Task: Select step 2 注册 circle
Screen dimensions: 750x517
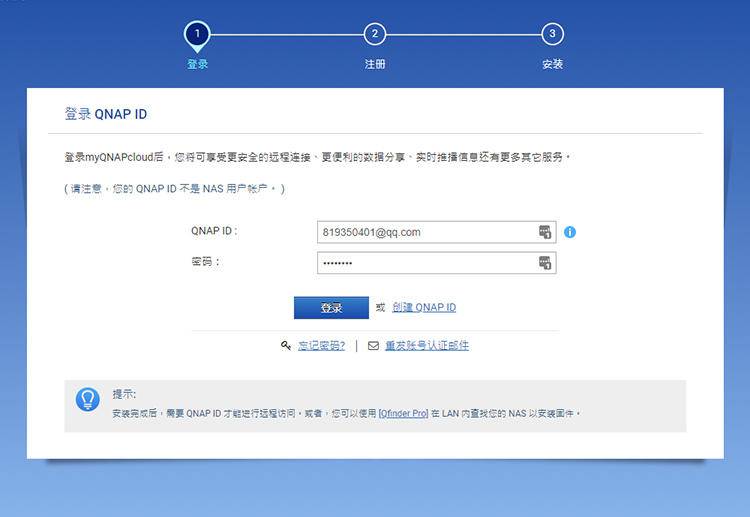Action: point(375,34)
